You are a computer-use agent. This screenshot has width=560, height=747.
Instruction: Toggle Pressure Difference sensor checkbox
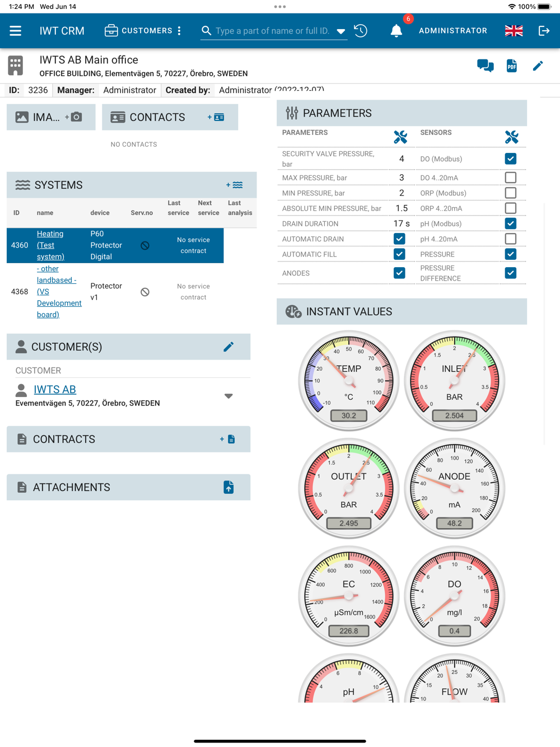point(511,273)
